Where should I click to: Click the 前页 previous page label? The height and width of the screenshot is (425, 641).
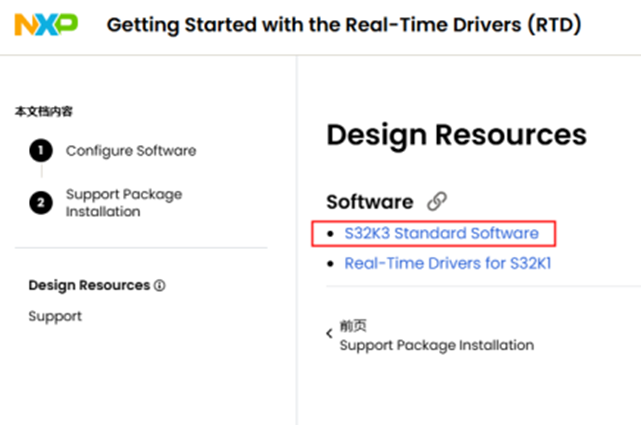353,326
